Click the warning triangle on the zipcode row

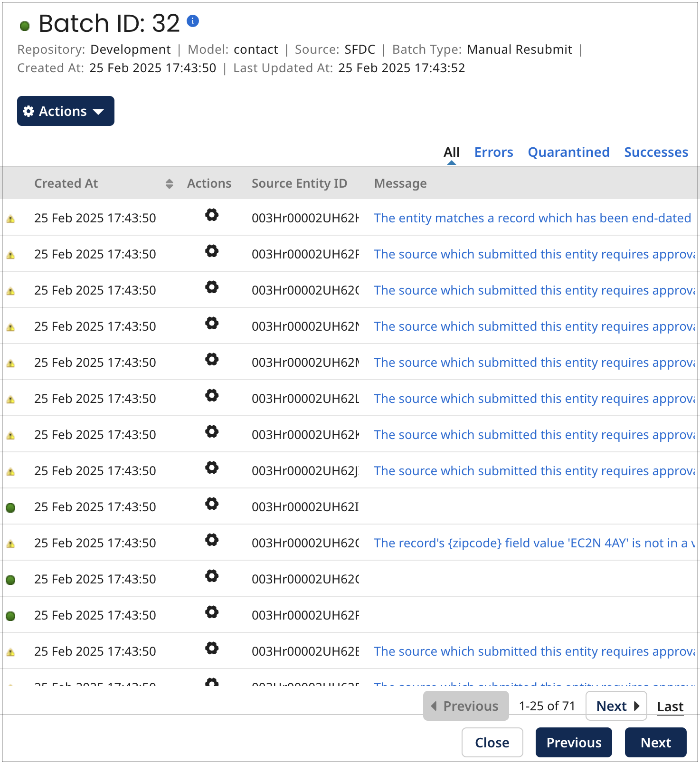10,544
